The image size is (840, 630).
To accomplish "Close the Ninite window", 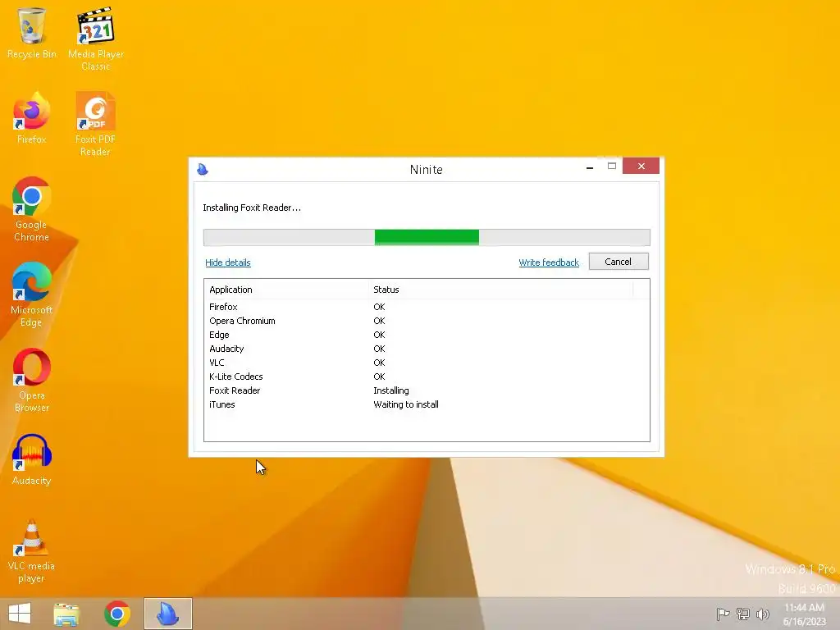I will click(x=641, y=166).
